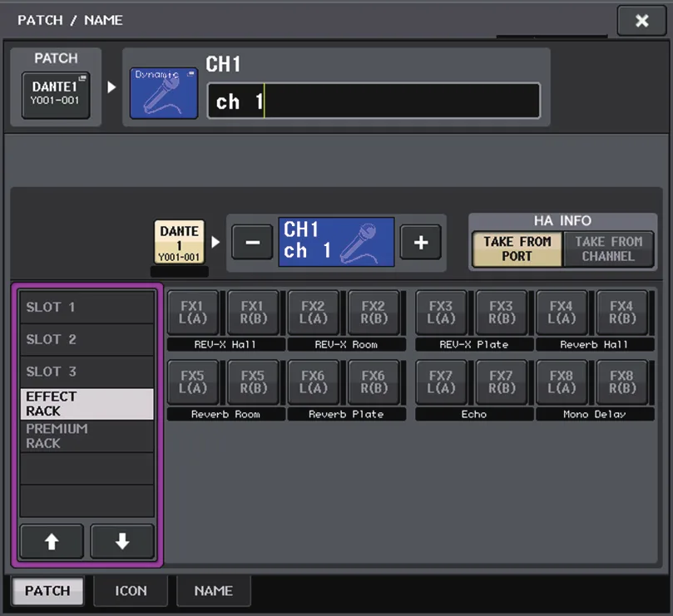Screen dimensions: 673x616
Task: Go to previous channel with minus
Action: click(x=252, y=243)
